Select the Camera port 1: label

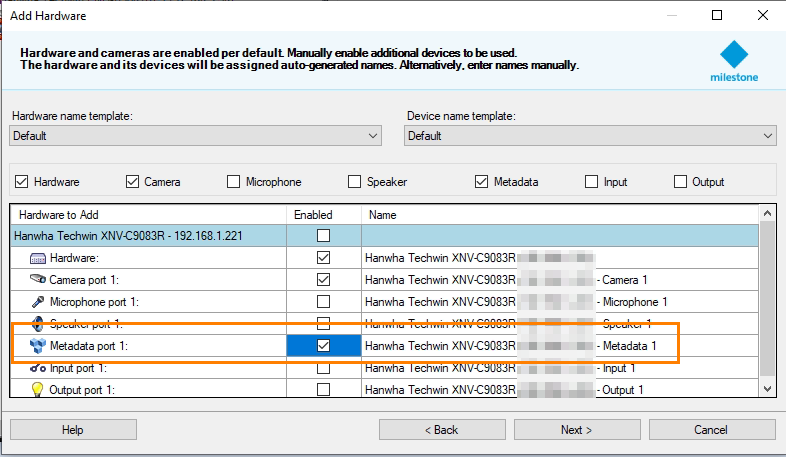point(84,280)
